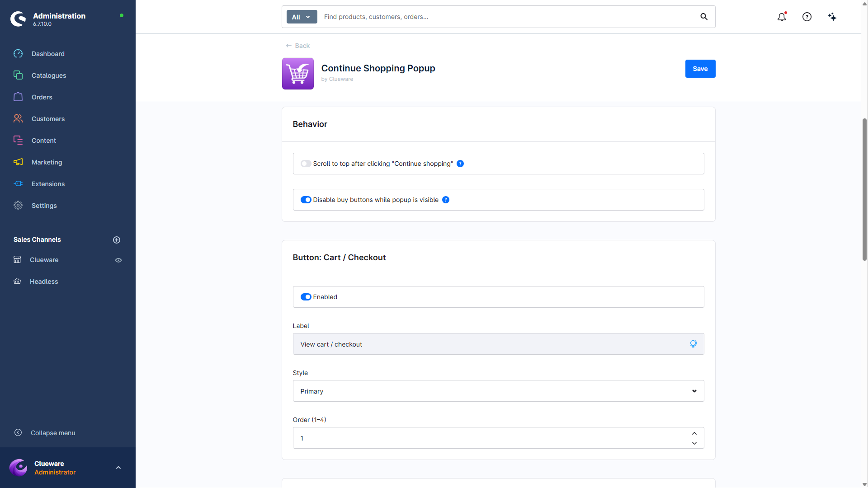Open the search scope All dropdown
This screenshot has width=868, height=488.
302,17
